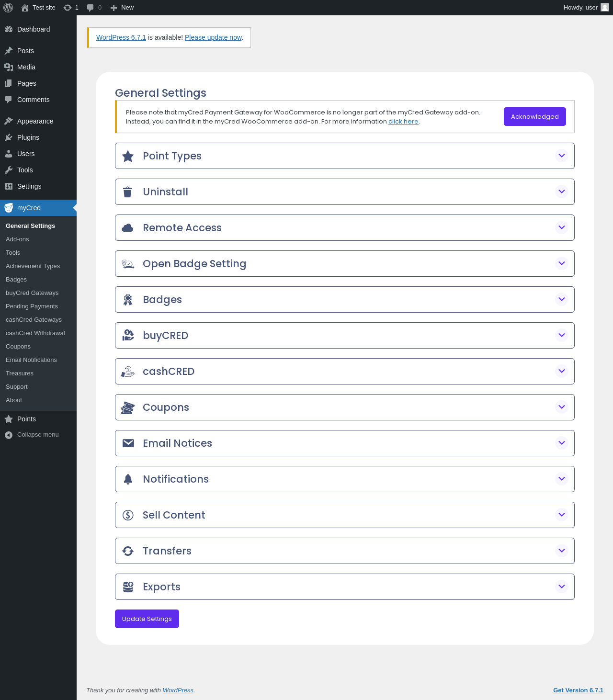Click the Update Settings button
613x700 pixels.
(147, 619)
